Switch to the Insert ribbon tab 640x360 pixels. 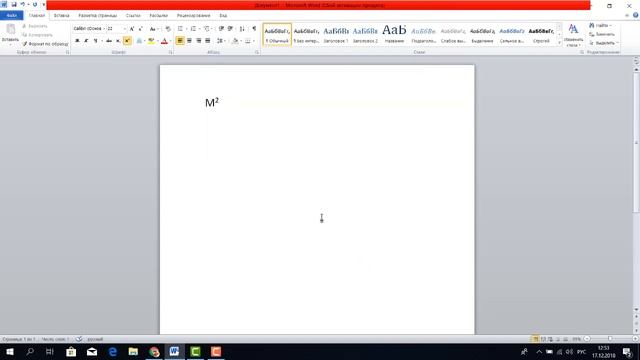click(62, 16)
